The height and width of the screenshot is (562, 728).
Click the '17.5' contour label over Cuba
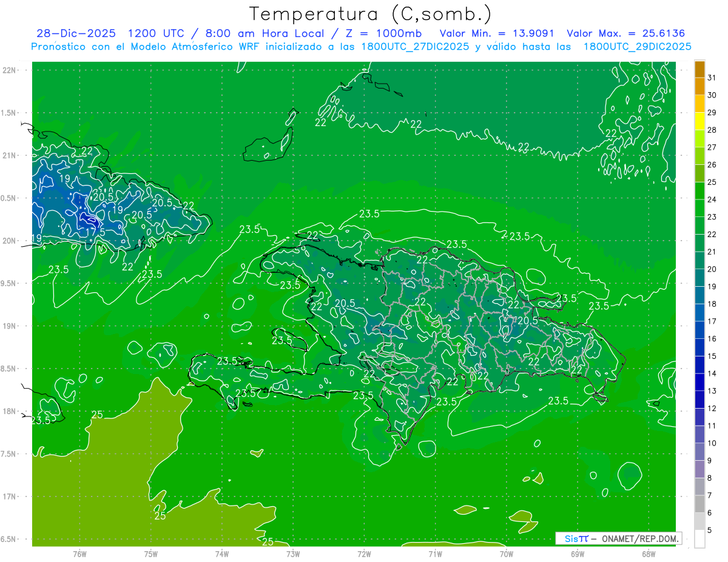coord(95,232)
